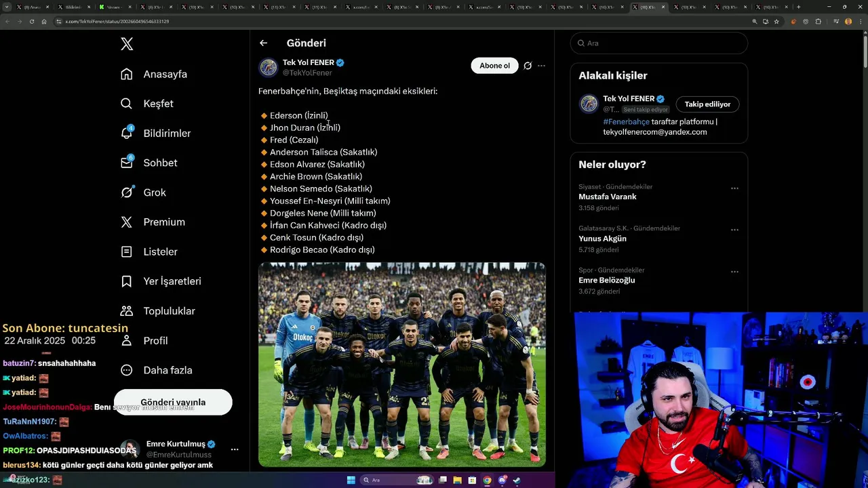Open the post's three-dot more menu
This screenshot has width=868, height=488.
click(x=541, y=66)
